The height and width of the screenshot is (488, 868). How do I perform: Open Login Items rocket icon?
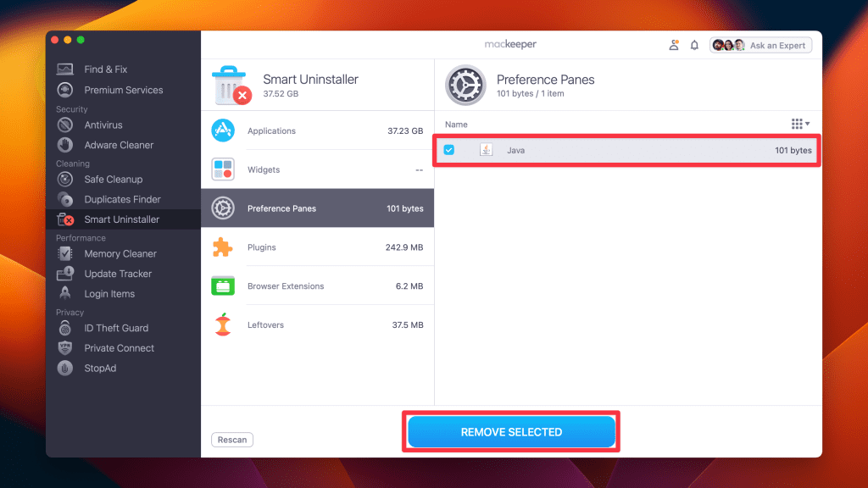point(64,293)
